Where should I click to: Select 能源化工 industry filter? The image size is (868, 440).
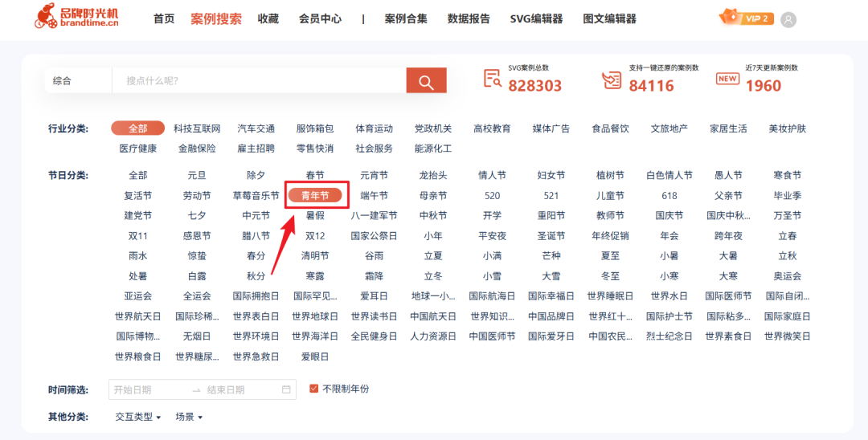433,149
